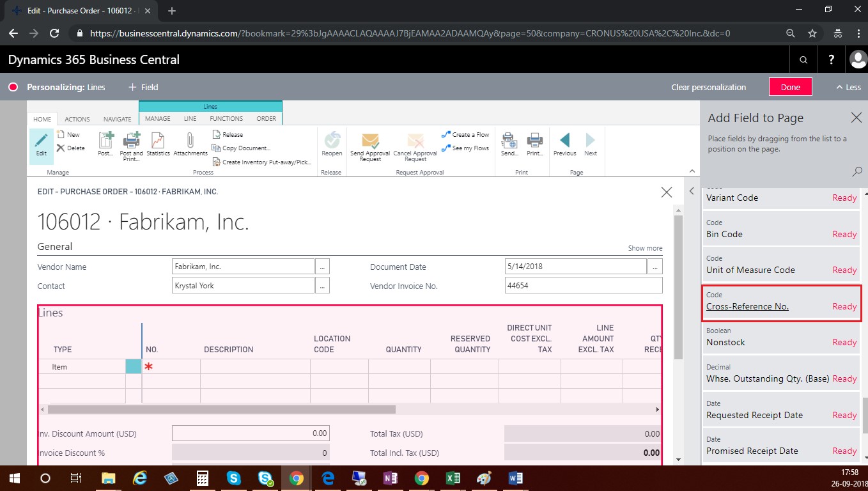Click the Done button

pyautogui.click(x=791, y=87)
